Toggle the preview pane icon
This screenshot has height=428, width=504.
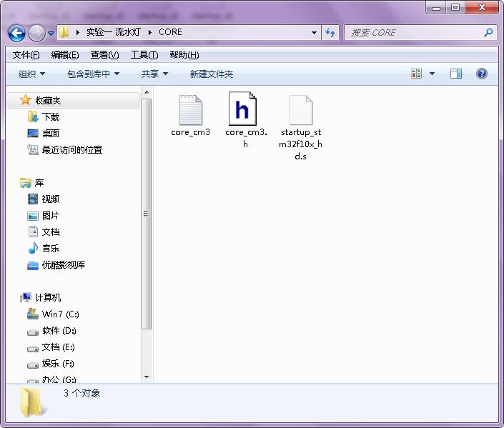pos(456,74)
